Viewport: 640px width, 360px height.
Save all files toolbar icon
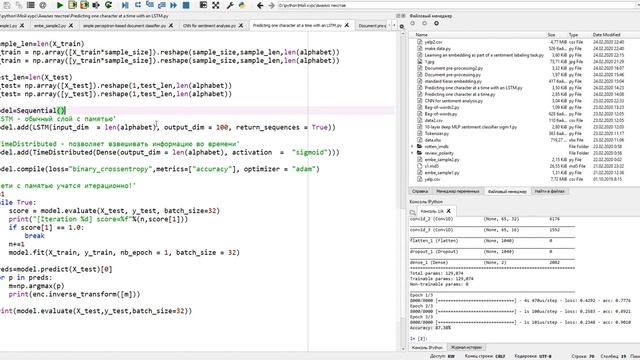[x=19, y=5]
